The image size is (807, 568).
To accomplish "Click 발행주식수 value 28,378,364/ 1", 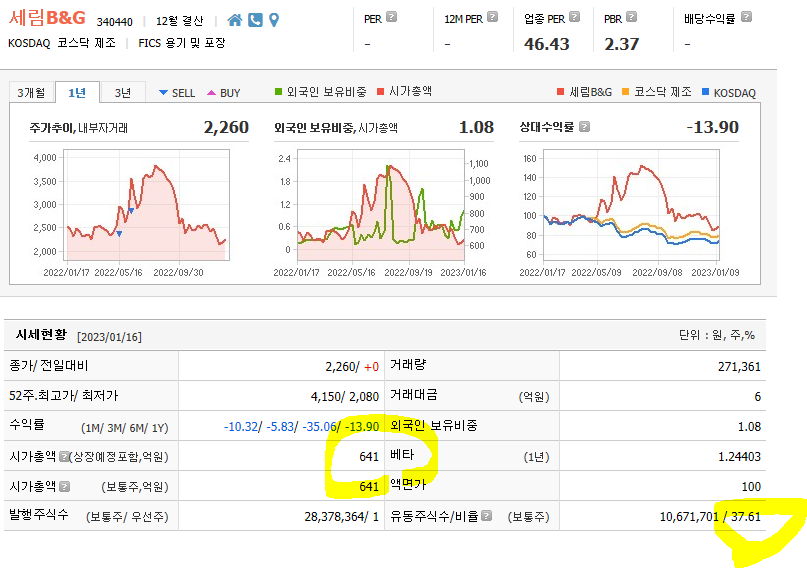I will (x=342, y=517).
